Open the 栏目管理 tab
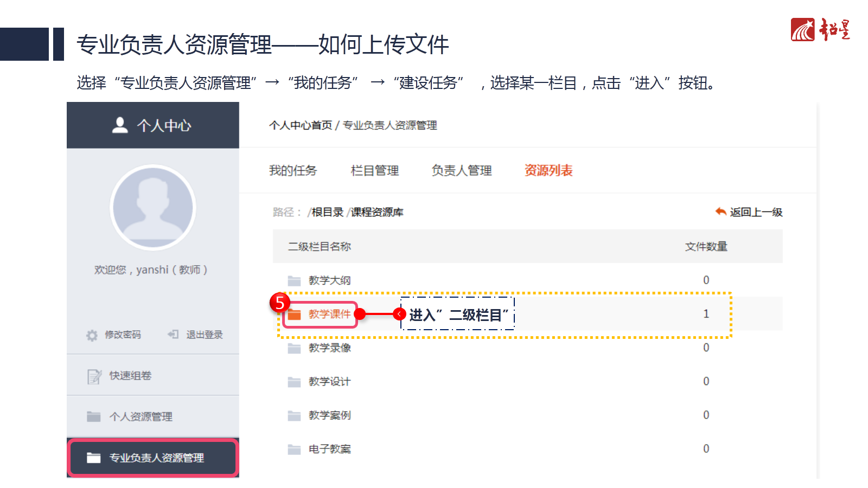The width and height of the screenshot is (868, 488). [375, 171]
